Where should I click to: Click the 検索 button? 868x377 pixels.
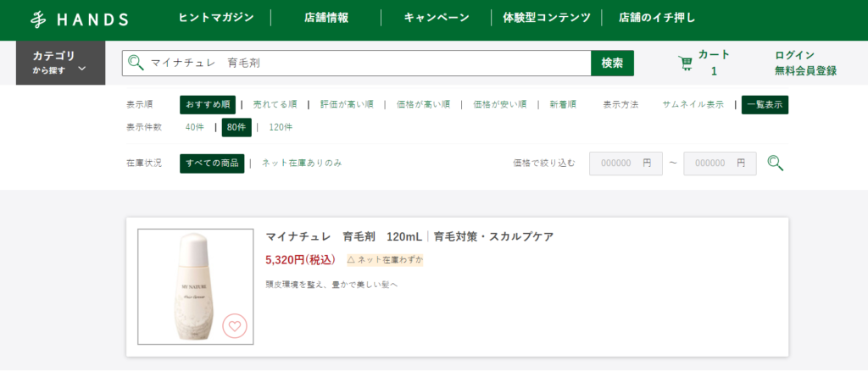[612, 63]
